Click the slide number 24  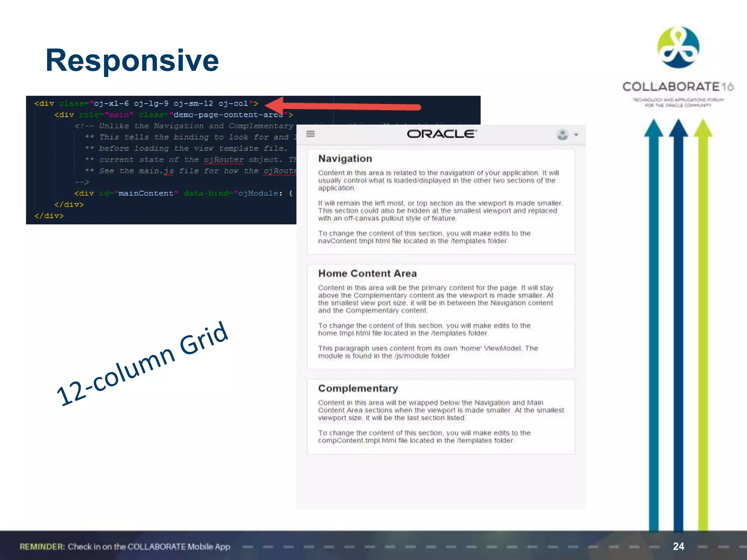pyautogui.click(x=678, y=546)
